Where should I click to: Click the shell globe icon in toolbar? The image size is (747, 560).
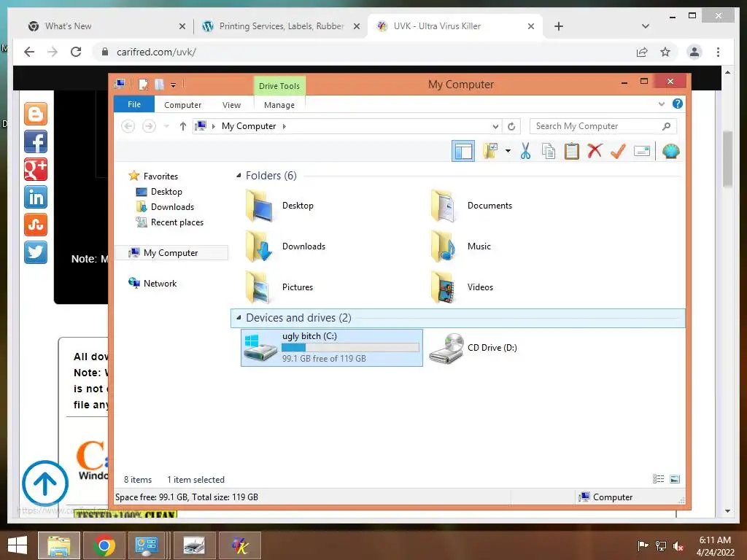(671, 152)
